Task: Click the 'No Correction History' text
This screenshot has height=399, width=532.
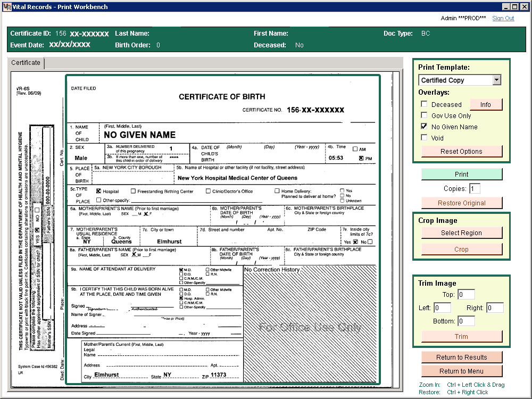Action: [x=272, y=270]
